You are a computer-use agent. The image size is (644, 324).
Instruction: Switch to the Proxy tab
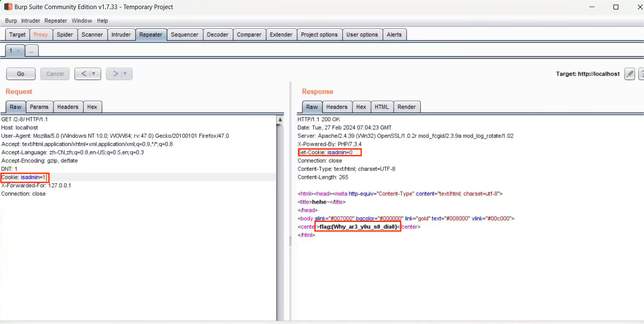[41, 35]
